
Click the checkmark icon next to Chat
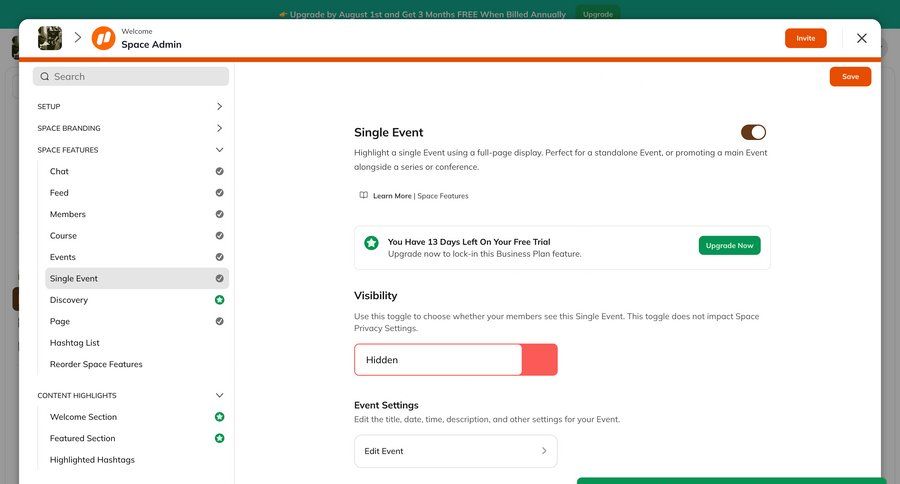(x=219, y=171)
